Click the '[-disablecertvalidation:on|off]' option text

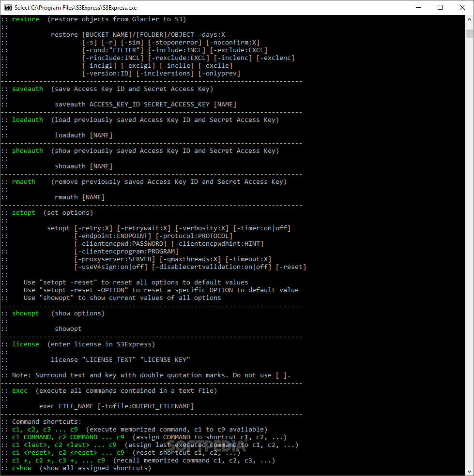(x=212, y=267)
